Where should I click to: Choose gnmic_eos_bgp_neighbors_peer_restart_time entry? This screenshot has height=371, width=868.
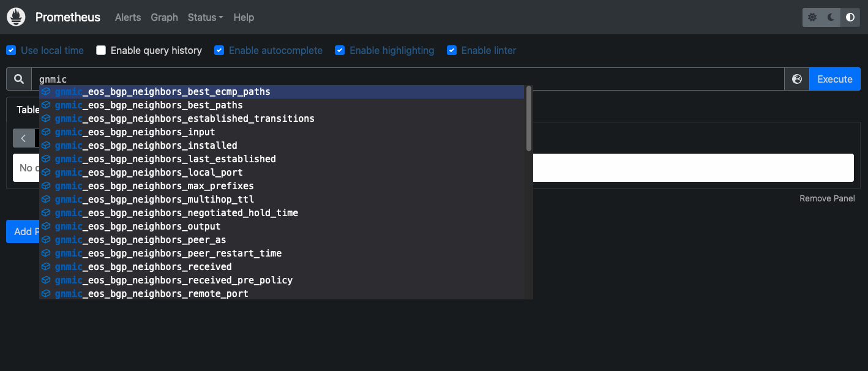coord(282,253)
